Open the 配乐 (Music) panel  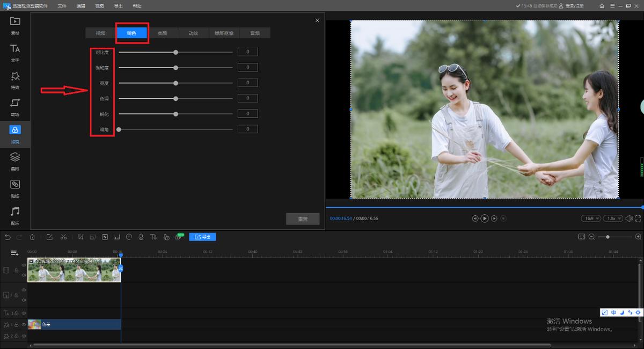14,215
